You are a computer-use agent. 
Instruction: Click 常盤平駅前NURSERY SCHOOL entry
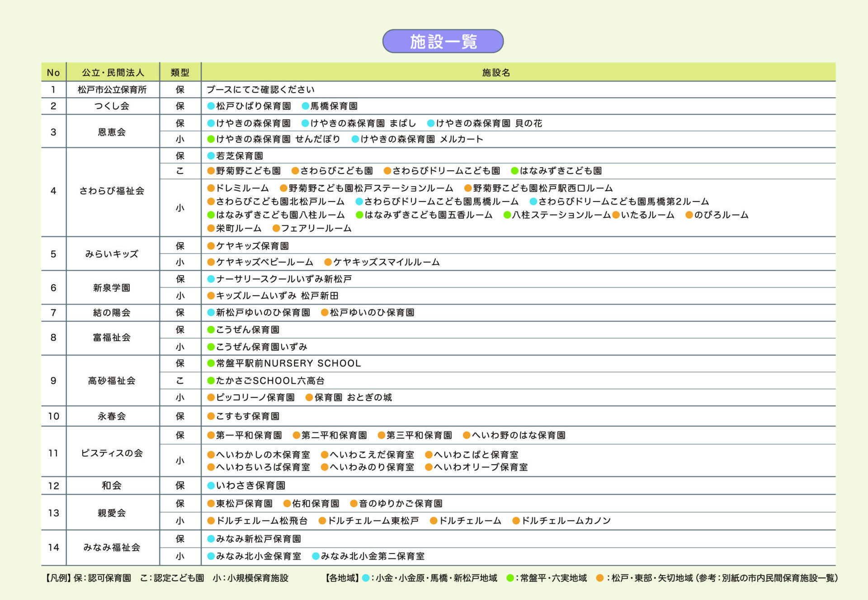click(x=288, y=363)
